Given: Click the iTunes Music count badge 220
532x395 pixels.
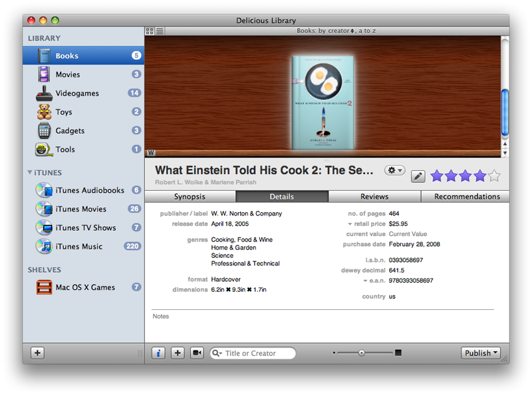Looking at the screenshot, I should 132,246.
